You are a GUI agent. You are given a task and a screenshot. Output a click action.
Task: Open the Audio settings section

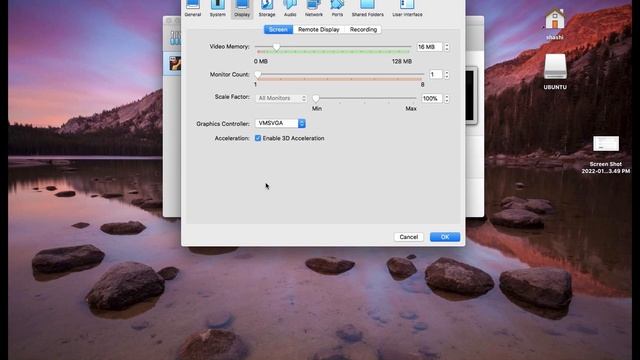tap(290, 8)
